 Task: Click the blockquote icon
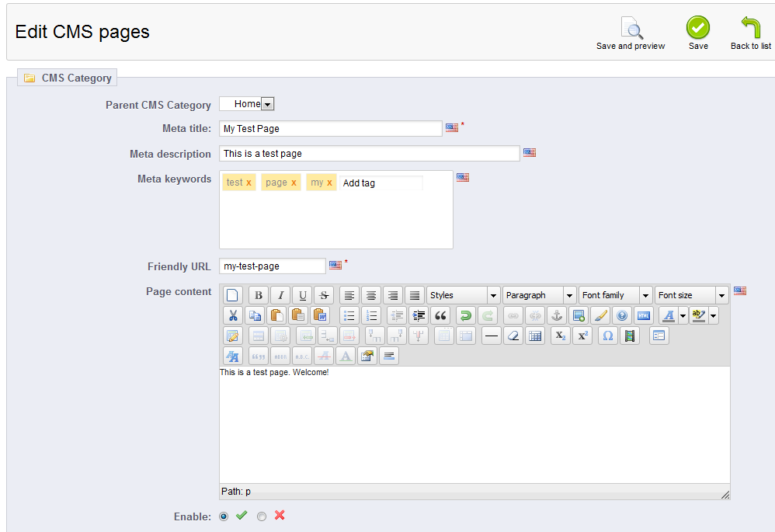[x=440, y=315]
